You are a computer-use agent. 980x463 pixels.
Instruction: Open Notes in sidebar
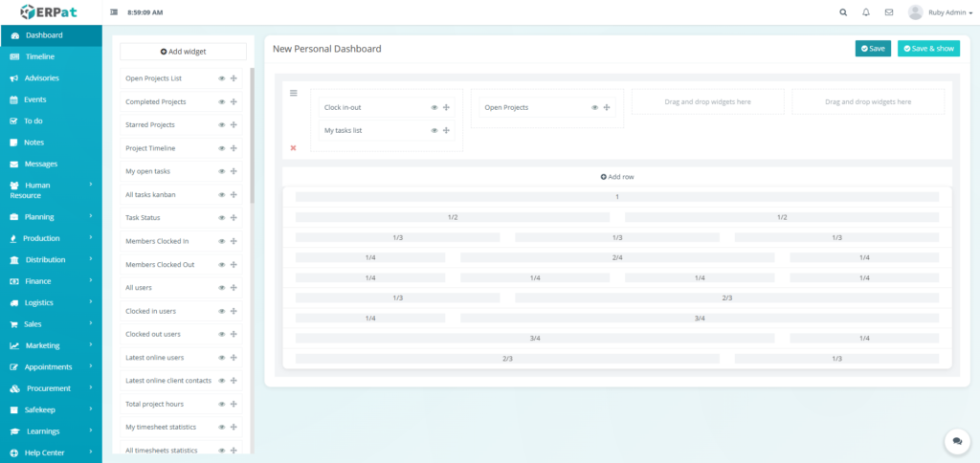(x=51, y=143)
